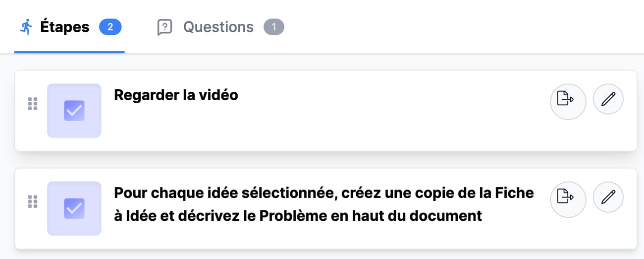Edit the "Pour chaque idée sélectionnée" step
This screenshot has width=644, height=259.
608,197
